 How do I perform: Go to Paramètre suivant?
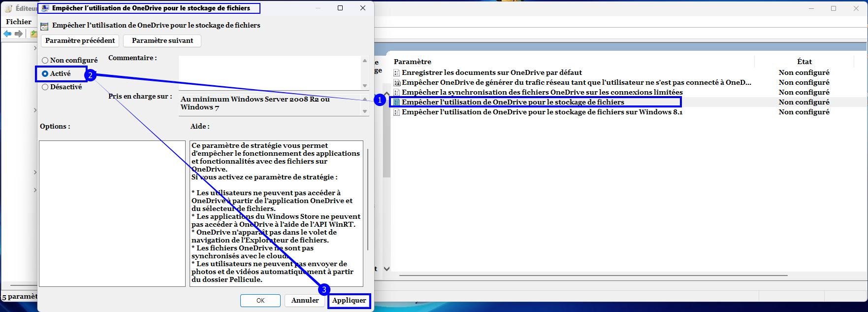[162, 40]
